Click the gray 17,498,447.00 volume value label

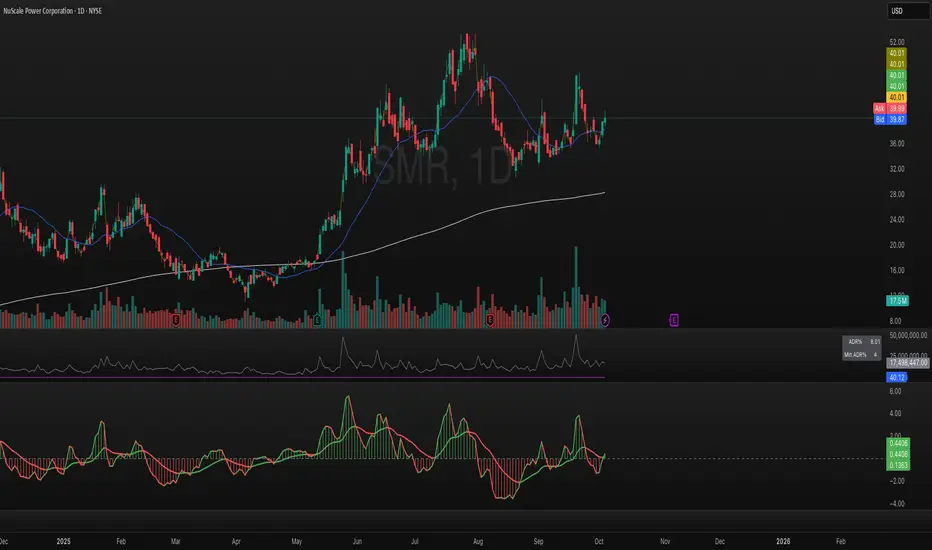click(908, 363)
